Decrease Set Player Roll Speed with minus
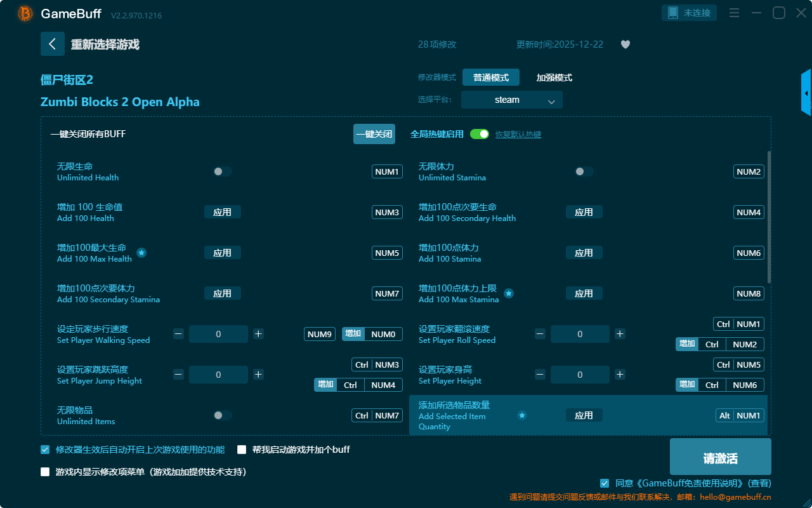812x508 pixels. tap(540, 334)
